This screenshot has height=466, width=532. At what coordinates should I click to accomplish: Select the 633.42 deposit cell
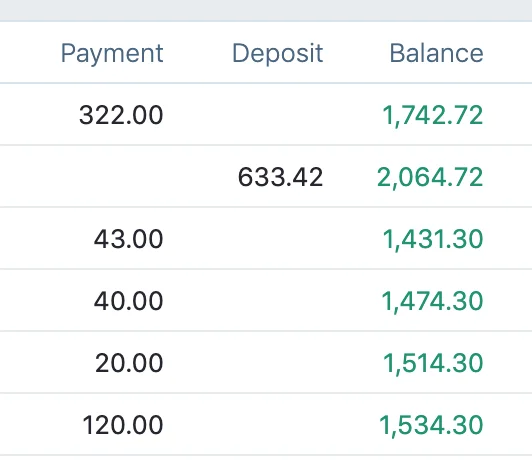[x=280, y=177]
